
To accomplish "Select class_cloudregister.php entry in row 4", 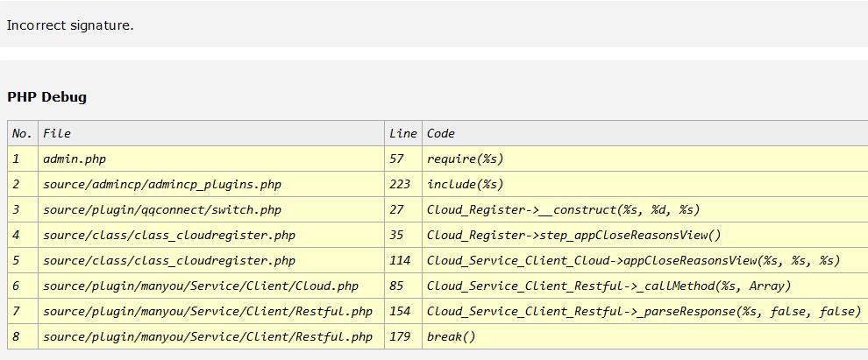I will point(169,235).
